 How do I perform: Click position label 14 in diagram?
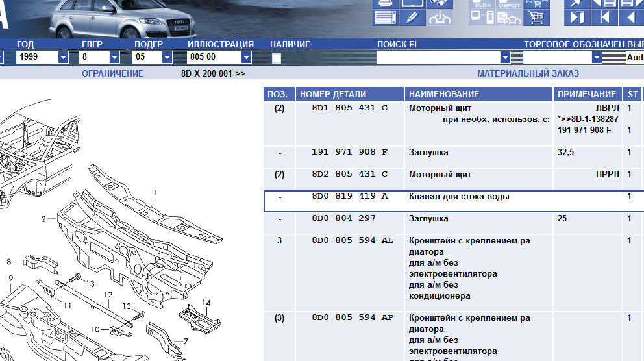click(x=206, y=303)
